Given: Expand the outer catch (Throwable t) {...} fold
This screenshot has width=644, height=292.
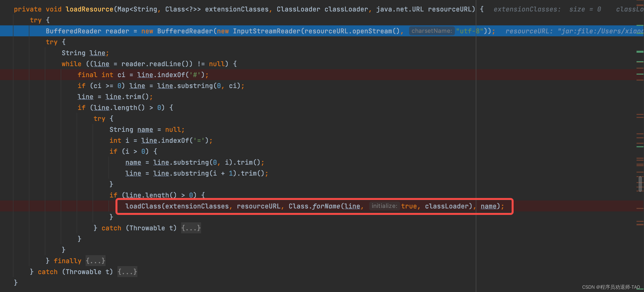Looking at the screenshot, I should click(127, 272).
